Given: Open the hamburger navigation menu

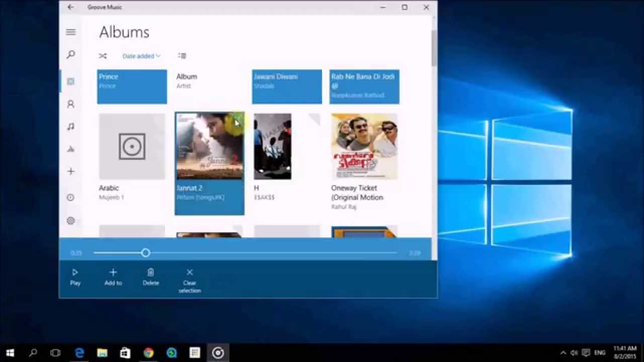Looking at the screenshot, I should [70, 32].
